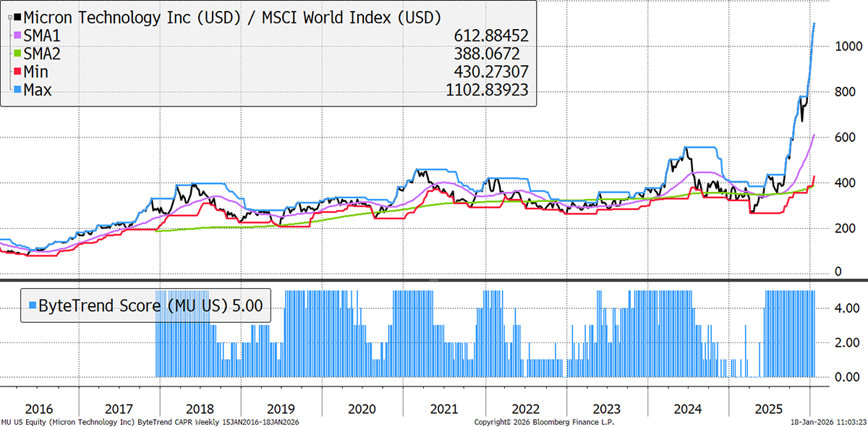Screen dimensions: 868x427
Task: Click the 2016 year label on time axis
Action: coord(38,408)
